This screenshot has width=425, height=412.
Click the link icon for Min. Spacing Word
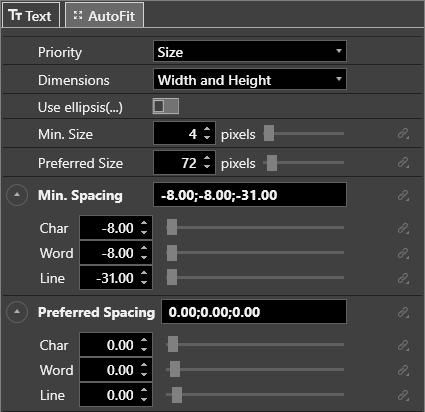(403, 253)
